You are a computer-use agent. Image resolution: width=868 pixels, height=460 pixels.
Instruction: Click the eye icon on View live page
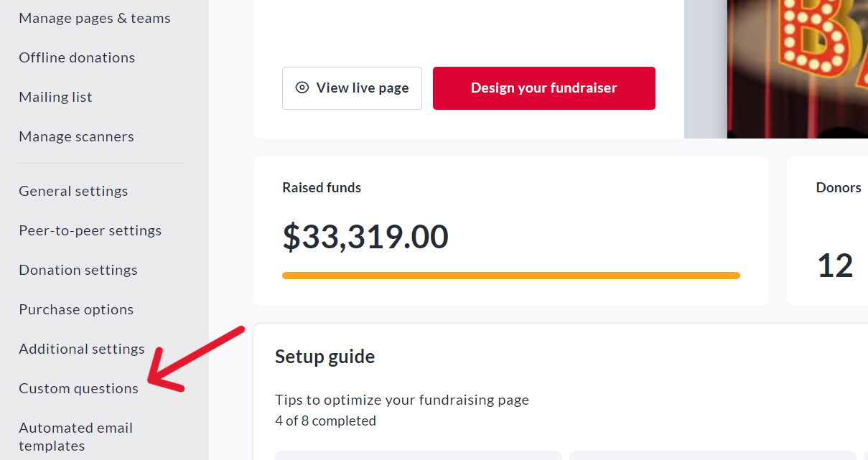[x=302, y=88]
